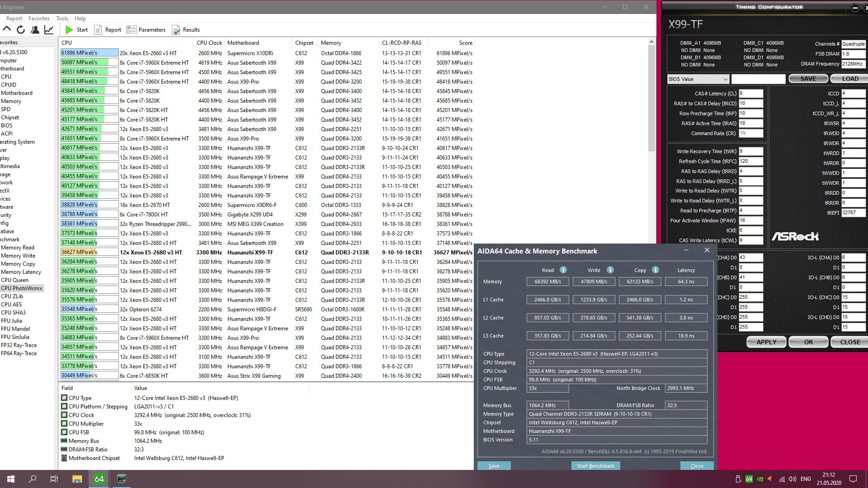868x488 pixels.
Task: Click the refresh arrow toolbar icon
Action: [x=21, y=30]
